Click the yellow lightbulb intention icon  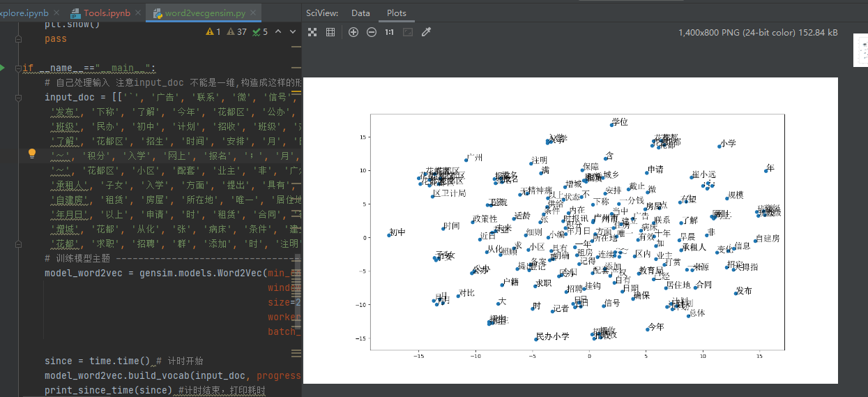[x=32, y=153]
